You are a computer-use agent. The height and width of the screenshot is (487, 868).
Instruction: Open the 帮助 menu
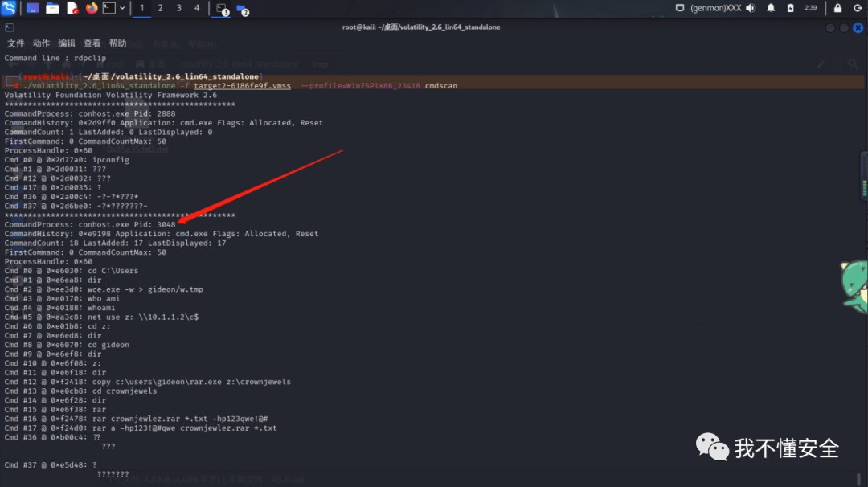pyautogui.click(x=117, y=43)
